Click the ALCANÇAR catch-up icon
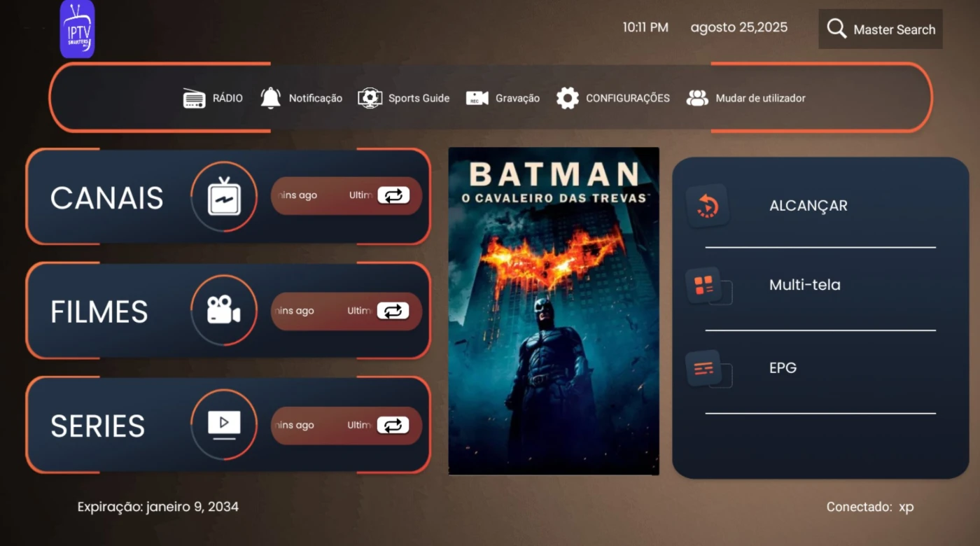Screen dimensions: 980x546 [707, 206]
